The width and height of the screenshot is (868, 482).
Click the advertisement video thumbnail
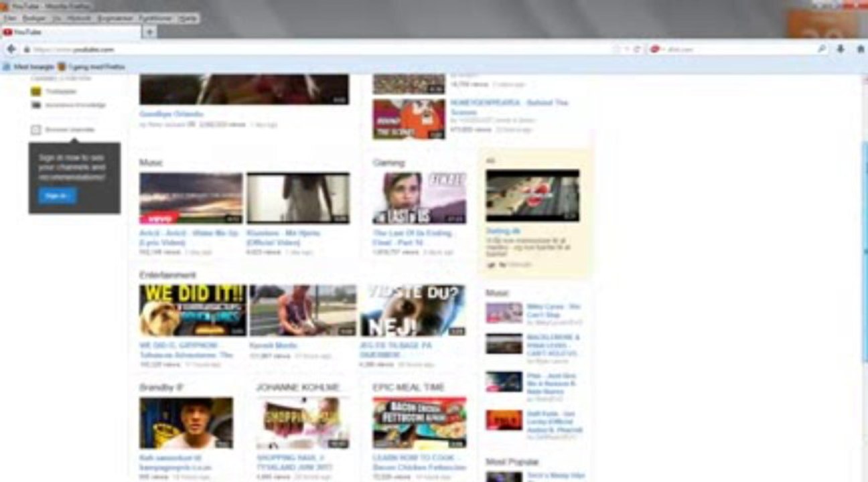(x=532, y=195)
